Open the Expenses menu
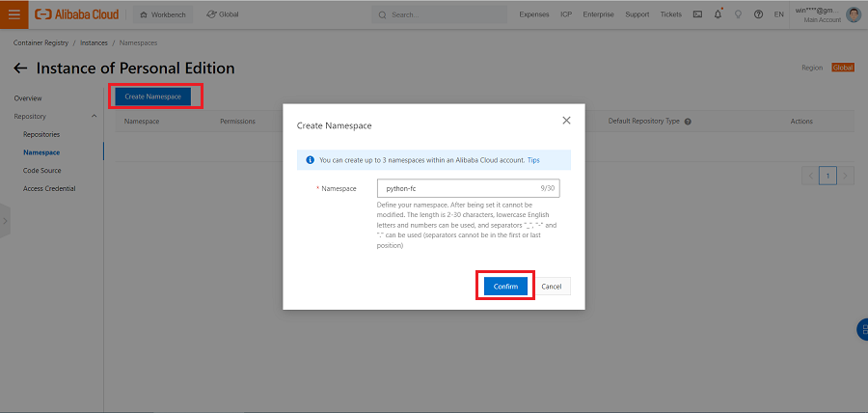 pos(534,14)
